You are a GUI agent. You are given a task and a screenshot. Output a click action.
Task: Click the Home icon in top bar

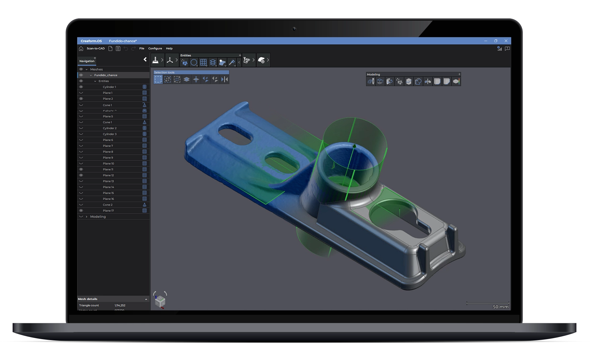click(81, 48)
